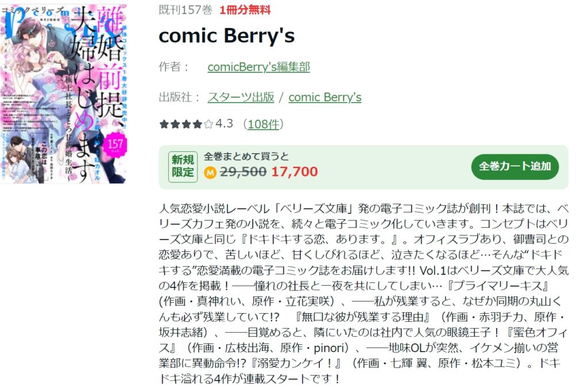Click the 4.3 rating score
This screenshot has height=390, width=588.
click(x=225, y=124)
